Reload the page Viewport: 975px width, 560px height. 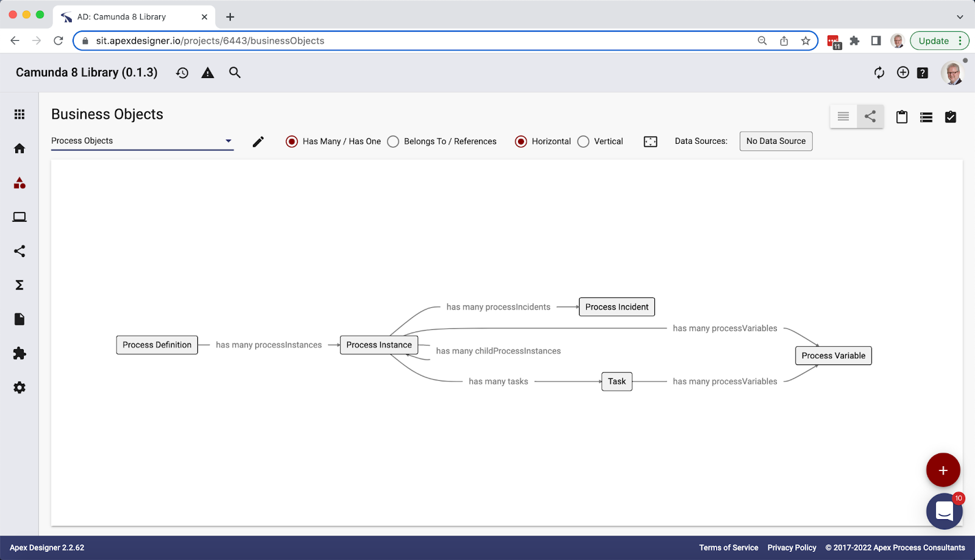coord(58,41)
